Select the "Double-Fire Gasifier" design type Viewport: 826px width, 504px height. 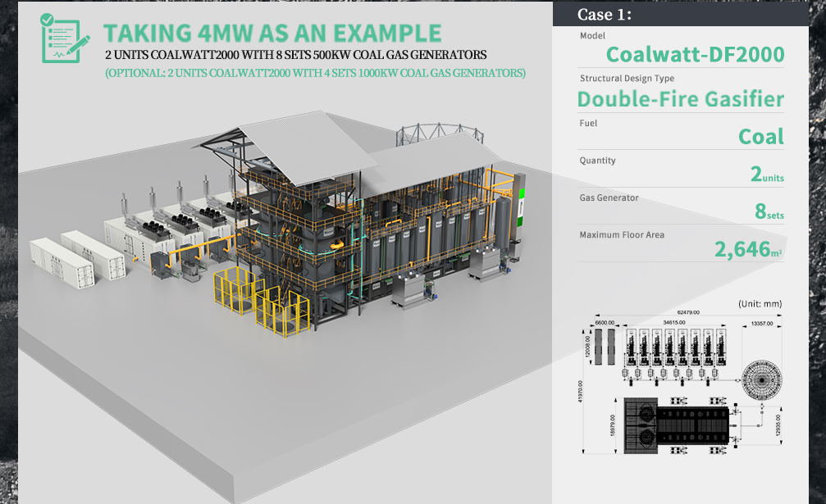[x=680, y=99]
